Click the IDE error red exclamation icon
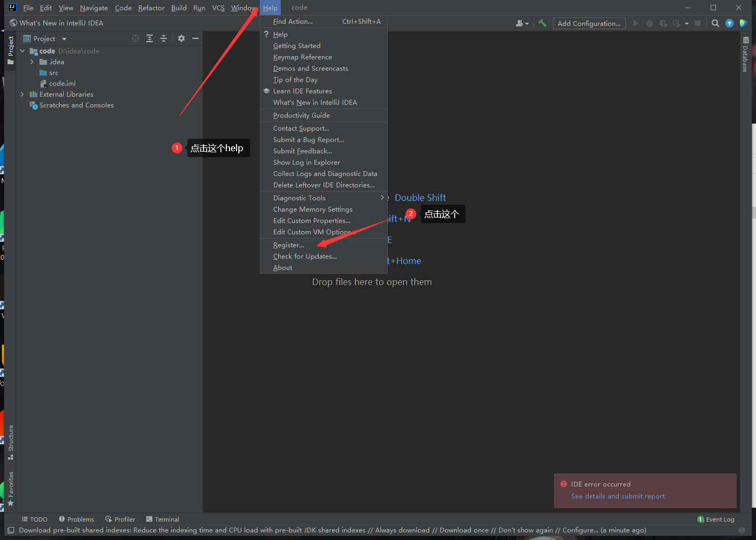 (x=563, y=484)
